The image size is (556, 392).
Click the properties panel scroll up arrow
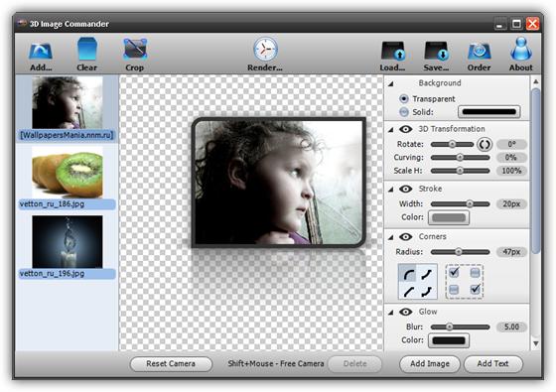tap(536, 82)
